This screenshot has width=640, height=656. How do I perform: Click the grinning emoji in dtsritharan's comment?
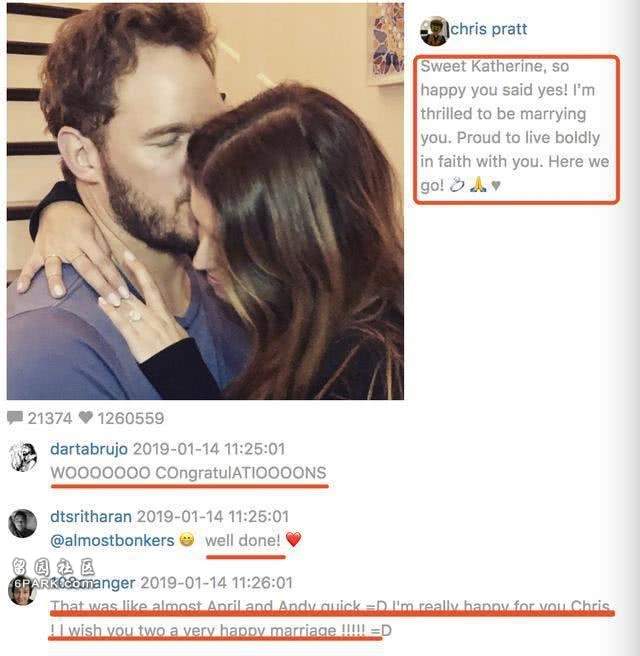pos(187,540)
